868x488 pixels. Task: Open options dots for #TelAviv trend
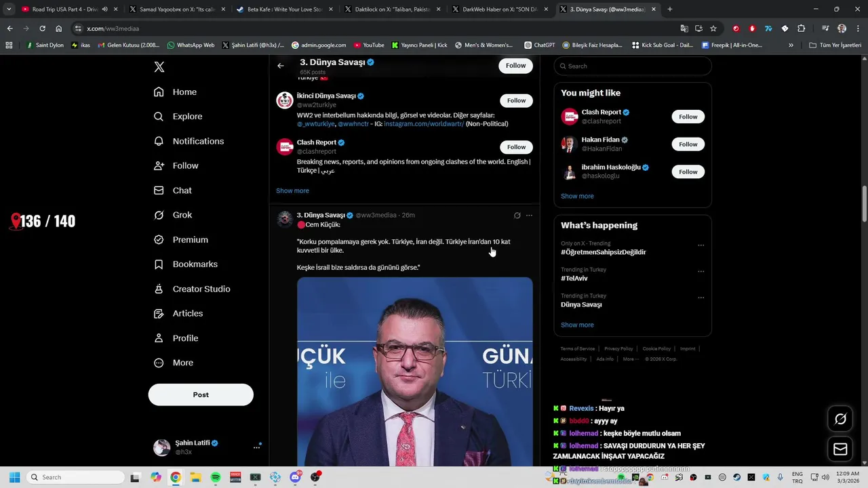tap(701, 271)
